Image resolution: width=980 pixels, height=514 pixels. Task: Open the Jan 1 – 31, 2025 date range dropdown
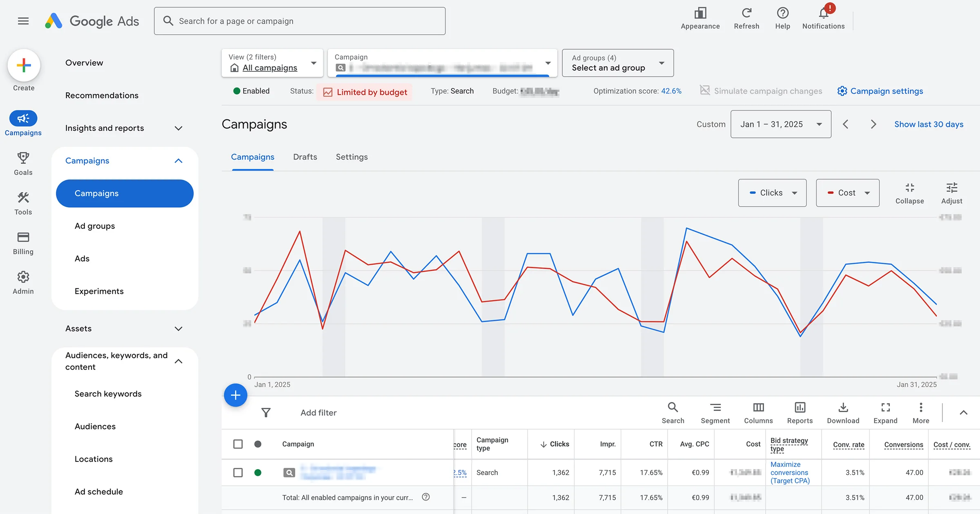coord(780,124)
